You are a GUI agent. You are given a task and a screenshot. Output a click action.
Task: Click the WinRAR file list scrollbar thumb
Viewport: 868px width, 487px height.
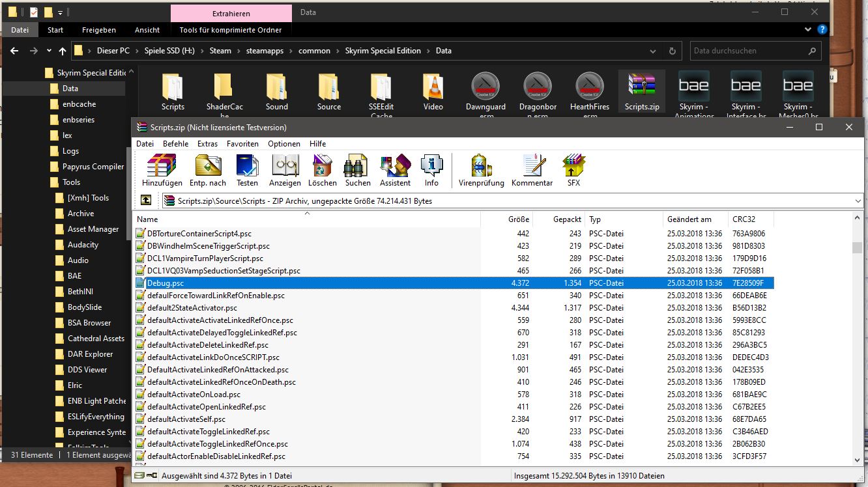[x=858, y=247]
